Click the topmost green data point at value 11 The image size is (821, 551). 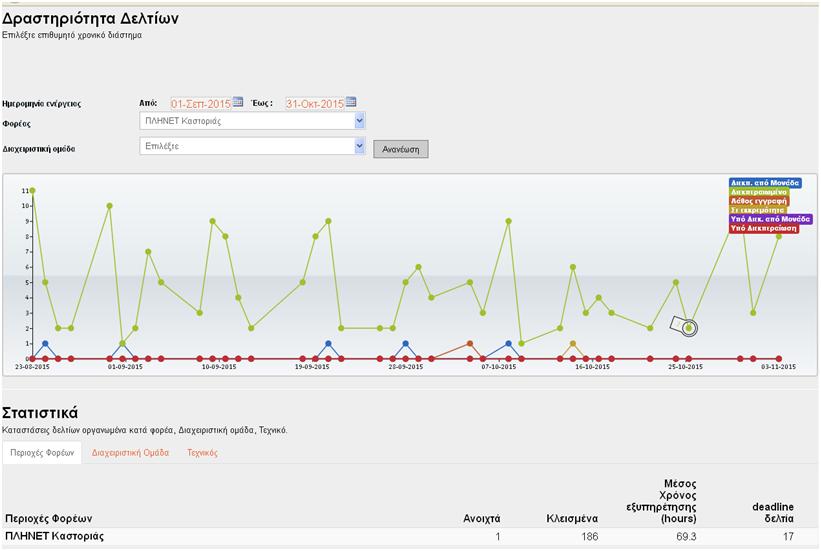tap(32, 190)
